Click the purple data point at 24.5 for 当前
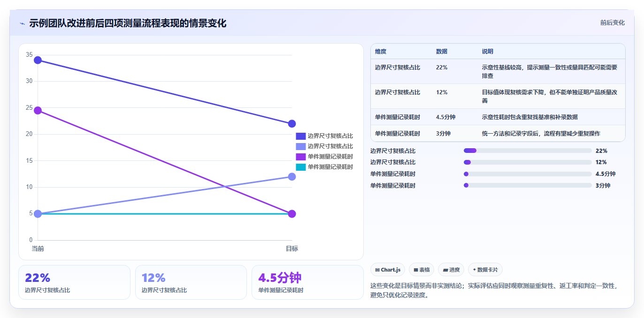Viewport: 644px width, 318px height. click(x=38, y=110)
